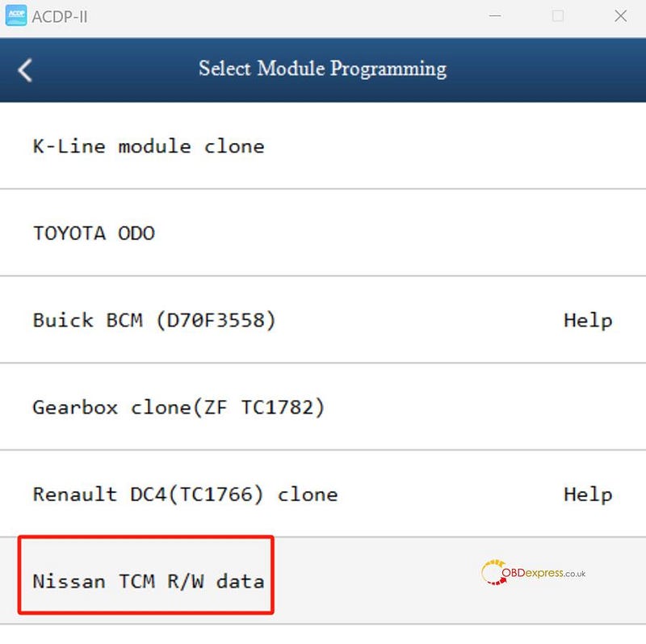Viewport: 646px width, 644px height.
Task: Pick Renault DC4(TC1766) clone
Action: tap(323, 494)
